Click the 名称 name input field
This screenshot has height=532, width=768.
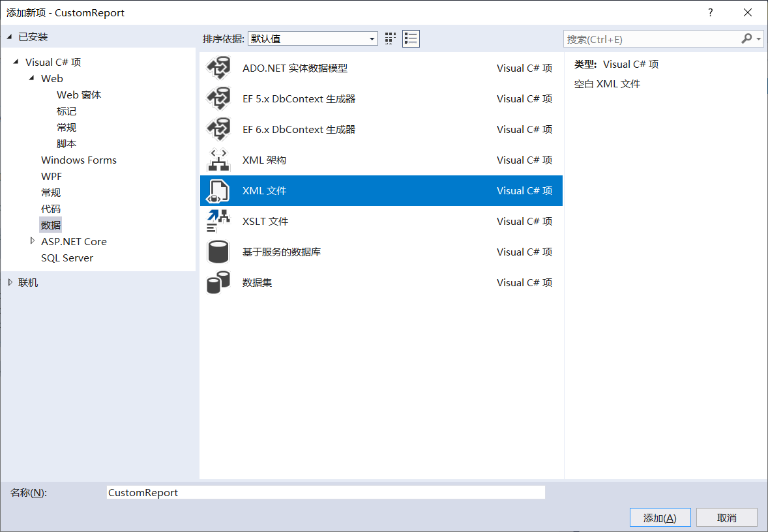(325, 493)
